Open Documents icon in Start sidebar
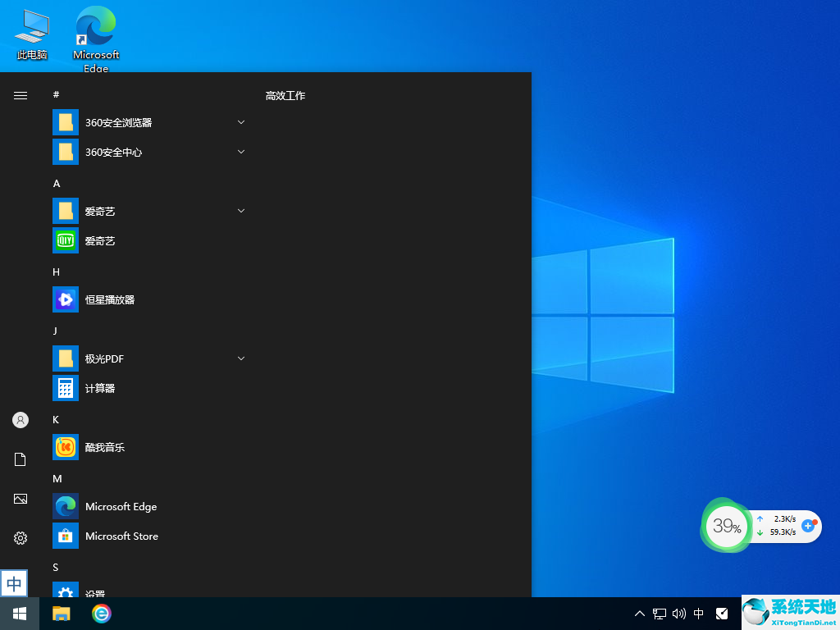The image size is (840, 630). coord(21,459)
